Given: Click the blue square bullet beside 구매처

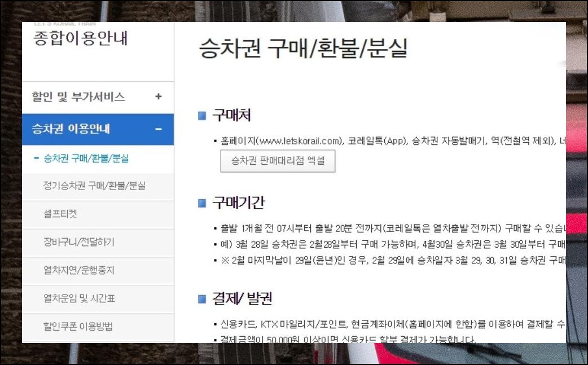Looking at the screenshot, I should [x=202, y=116].
